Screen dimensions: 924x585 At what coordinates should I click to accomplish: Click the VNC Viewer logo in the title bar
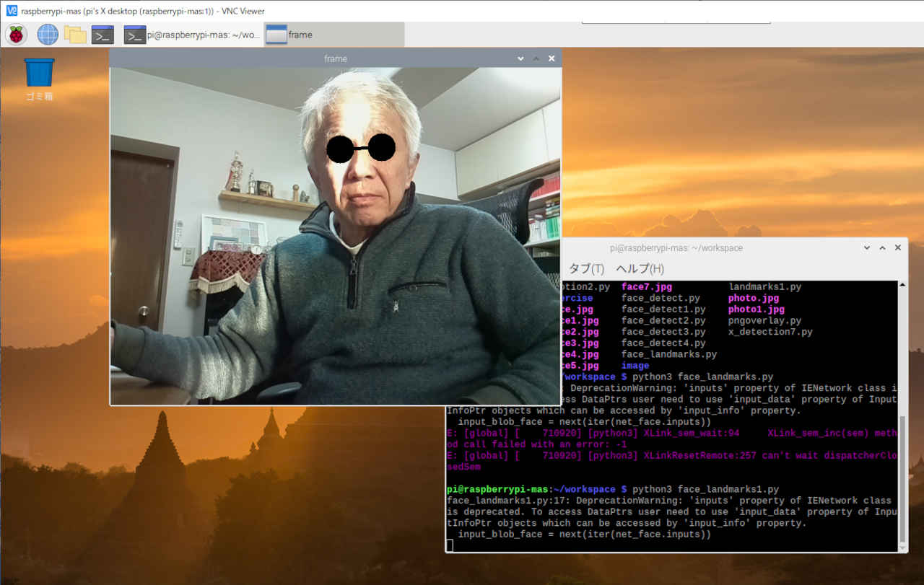(x=11, y=11)
